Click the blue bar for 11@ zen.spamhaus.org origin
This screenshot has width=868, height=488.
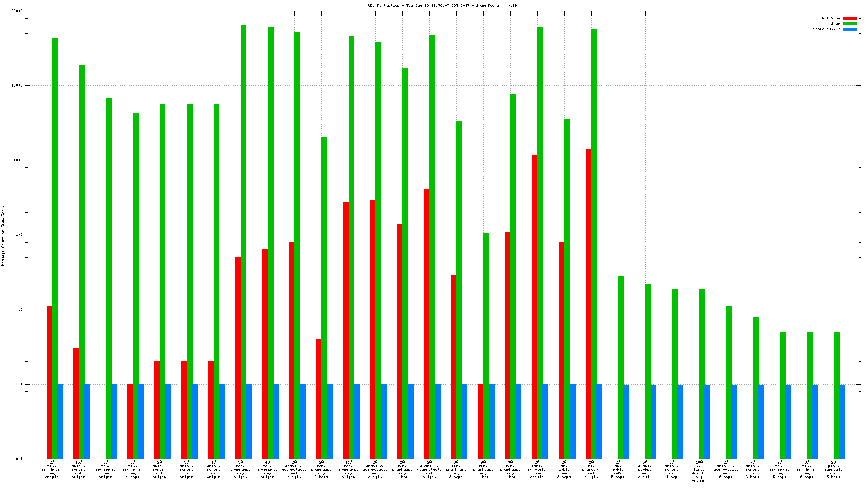coord(357,421)
